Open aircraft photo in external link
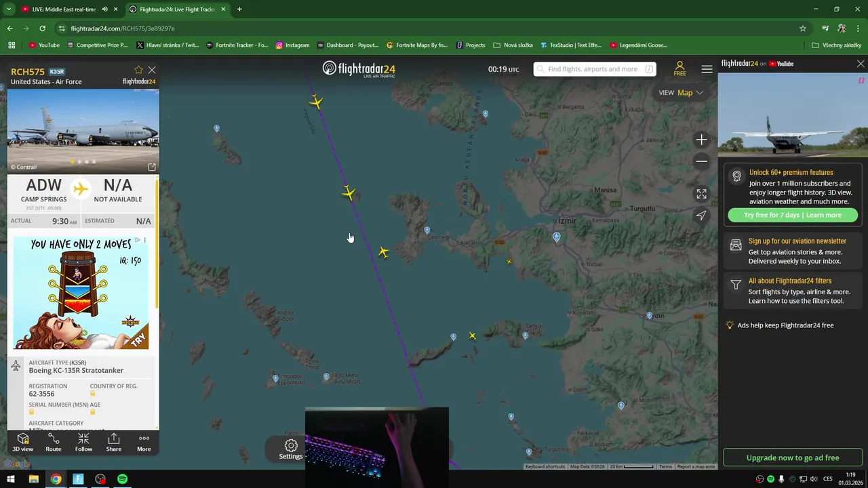The width and height of the screenshot is (868, 488). pos(152,167)
